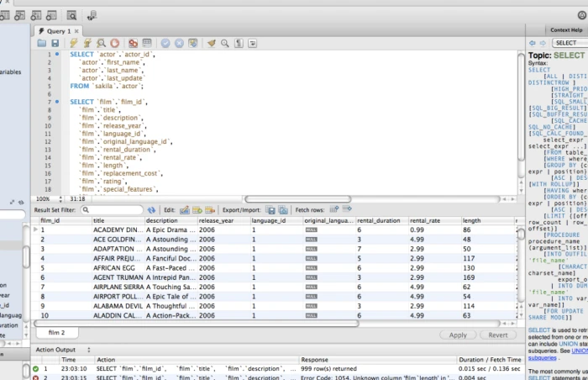Screen dimensions: 588x380
Task: Click the Apply button
Action: [458, 335]
